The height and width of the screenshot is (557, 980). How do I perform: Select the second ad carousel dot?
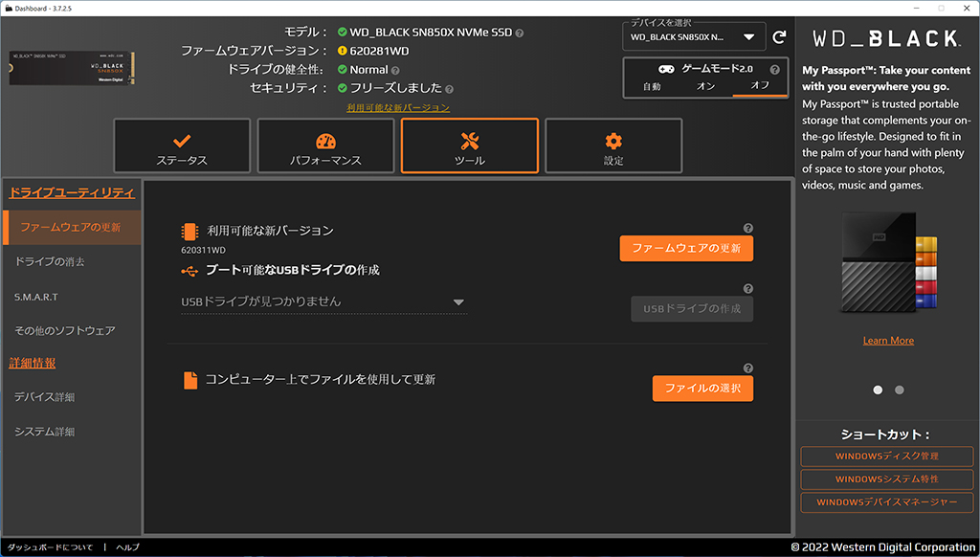900,390
